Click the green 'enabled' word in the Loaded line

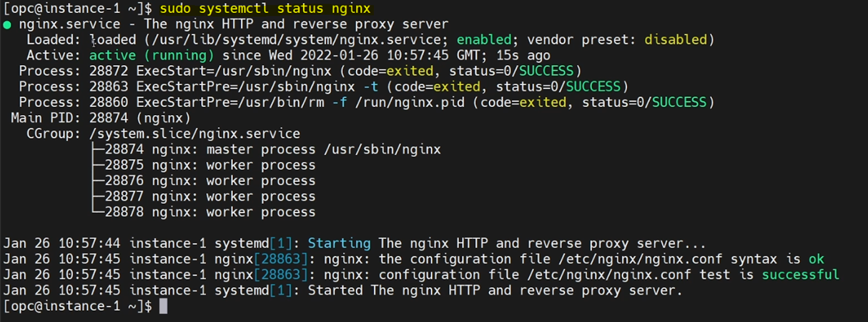pyautogui.click(x=484, y=40)
